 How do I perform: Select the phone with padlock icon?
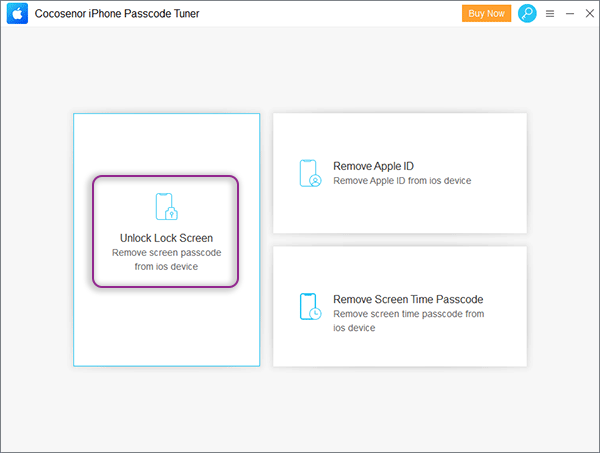(166, 207)
